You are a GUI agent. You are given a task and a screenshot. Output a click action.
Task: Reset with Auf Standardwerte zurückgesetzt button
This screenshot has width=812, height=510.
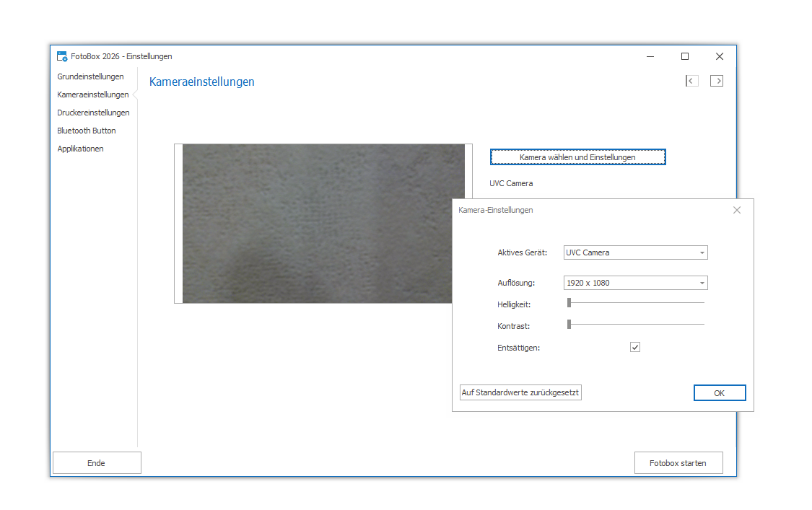point(520,392)
